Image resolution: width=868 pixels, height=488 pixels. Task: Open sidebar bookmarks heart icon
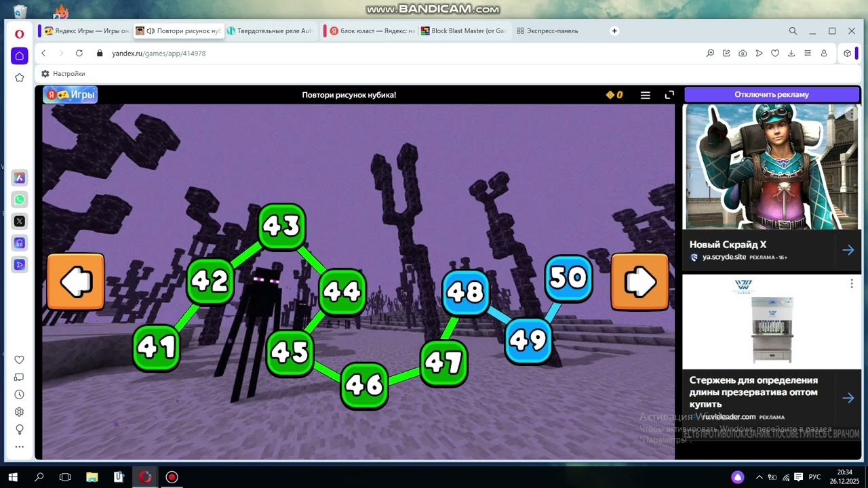[x=20, y=360]
